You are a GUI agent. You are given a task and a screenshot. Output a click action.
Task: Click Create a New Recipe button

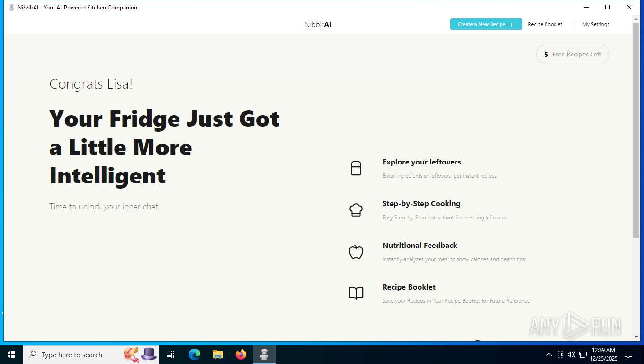486,24
